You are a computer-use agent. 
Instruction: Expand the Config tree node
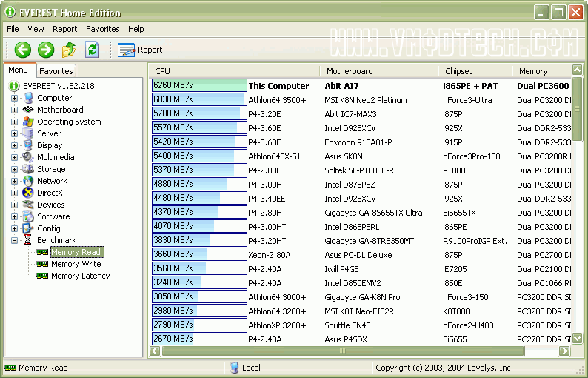pos(14,228)
